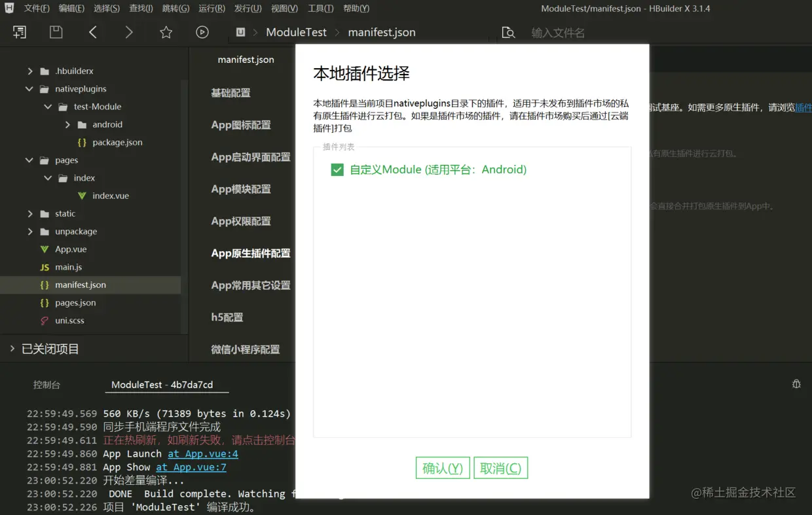Open the at App.vue:7 log link
The height and width of the screenshot is (515, 812).
[191, 467]
